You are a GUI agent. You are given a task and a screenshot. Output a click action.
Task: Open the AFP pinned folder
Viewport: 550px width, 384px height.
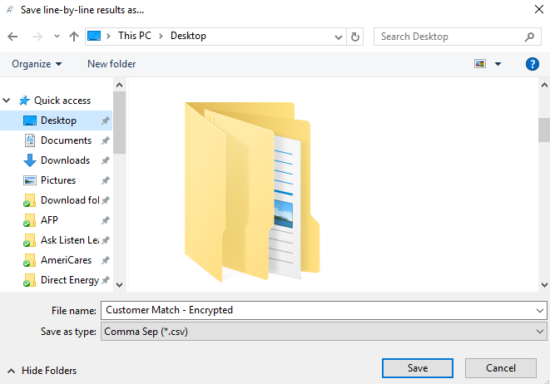coord(49,220)
